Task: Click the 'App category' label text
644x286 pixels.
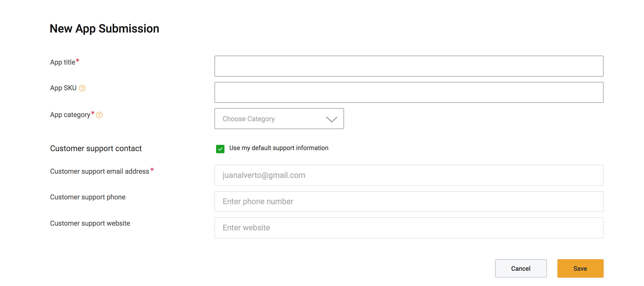Action: click(70, 115)
